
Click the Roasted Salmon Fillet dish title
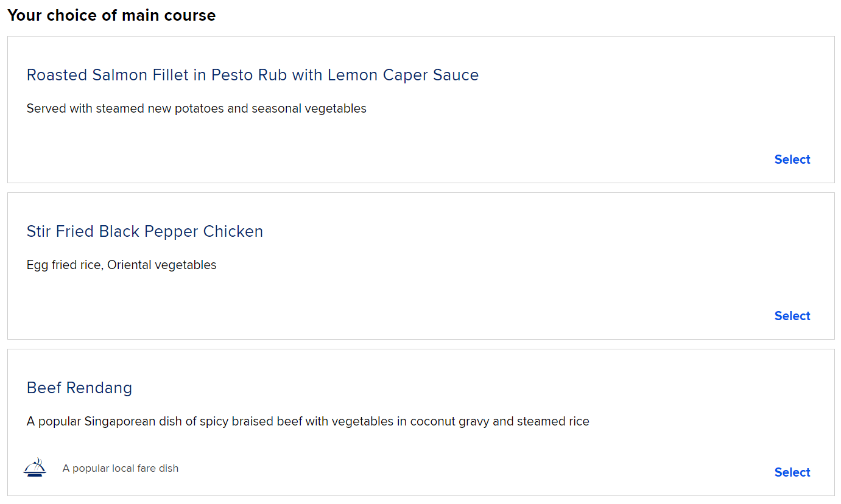coord(252,75)
